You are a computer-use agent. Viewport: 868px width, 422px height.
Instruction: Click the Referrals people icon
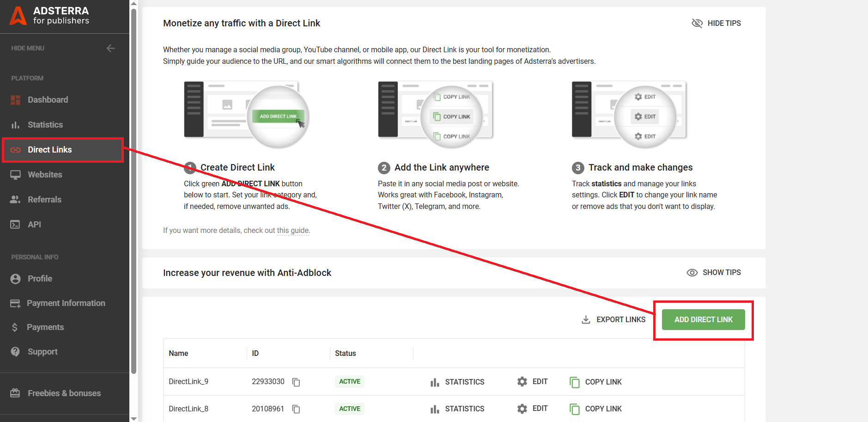[15, 200]
